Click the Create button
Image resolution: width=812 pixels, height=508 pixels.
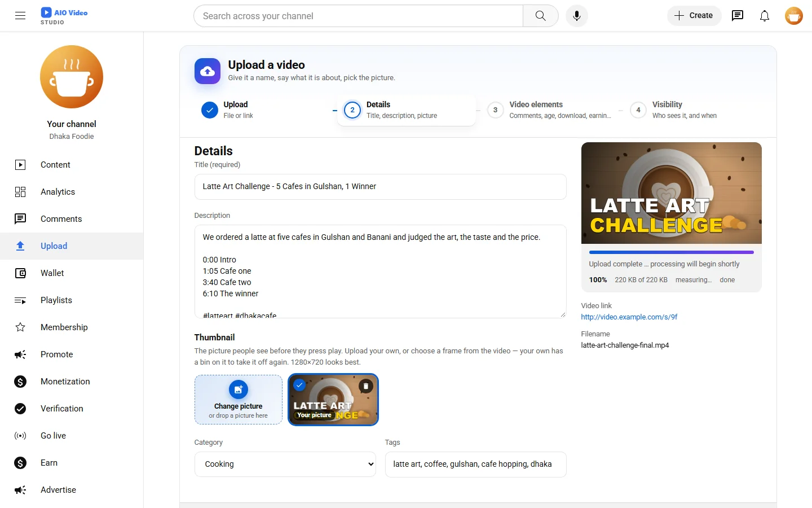click(x=694, y=16)
